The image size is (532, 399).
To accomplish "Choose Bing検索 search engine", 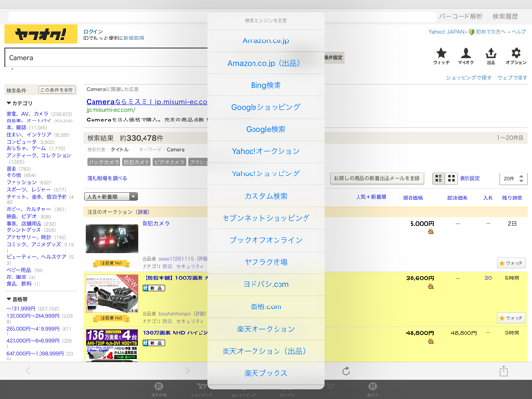I will (x=266, y=85).
